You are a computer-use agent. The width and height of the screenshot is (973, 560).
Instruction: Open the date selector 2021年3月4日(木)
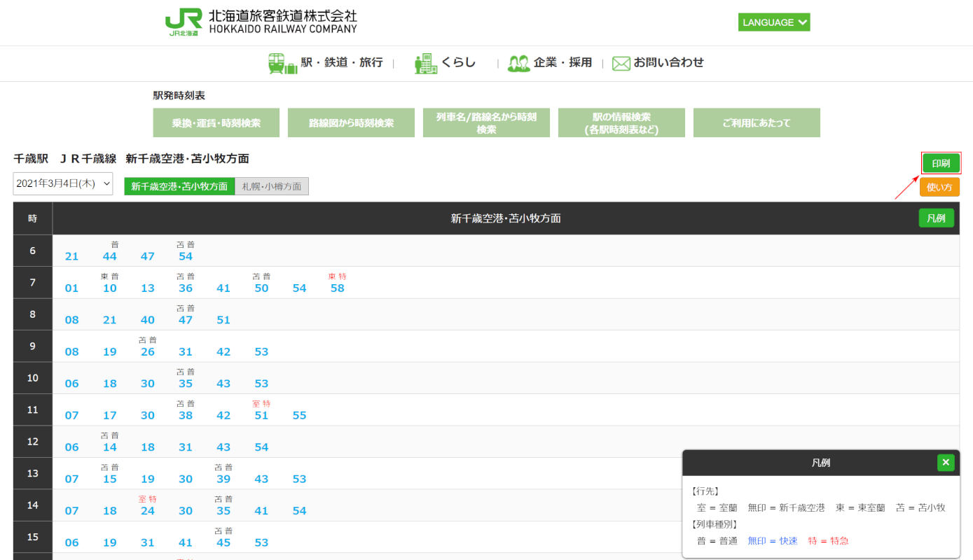(x=63, y=183)
